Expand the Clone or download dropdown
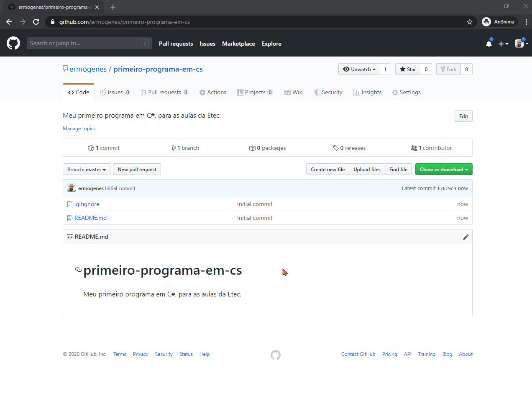Screen dimensions: 532x412 tap(444, 169)
